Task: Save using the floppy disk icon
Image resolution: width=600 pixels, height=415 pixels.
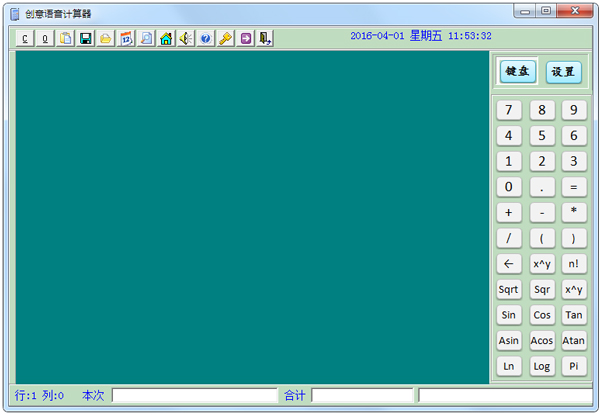Action: click(85, 39)
